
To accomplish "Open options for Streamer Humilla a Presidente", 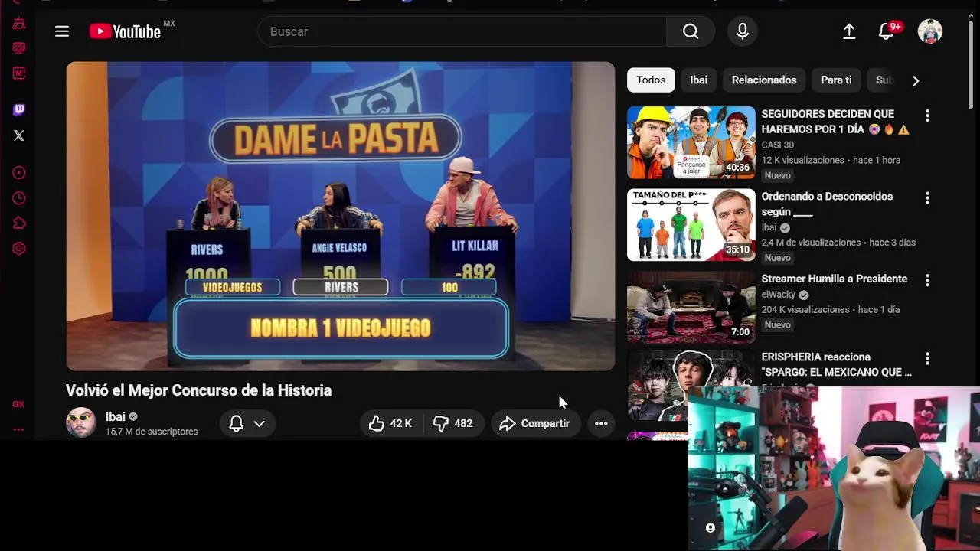I will coord(927,281).
